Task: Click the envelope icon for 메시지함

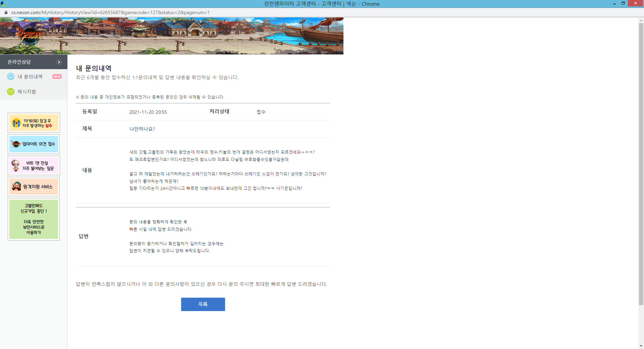Action: (11, 92)
